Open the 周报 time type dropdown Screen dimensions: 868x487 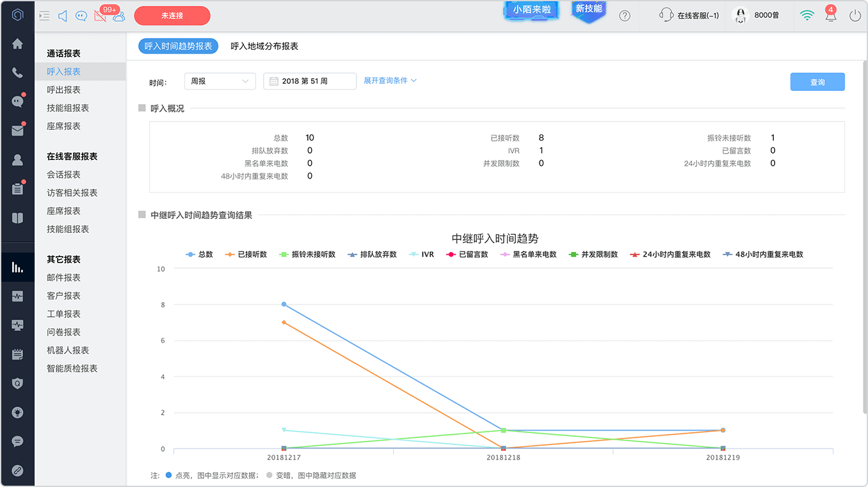(220, 81)
